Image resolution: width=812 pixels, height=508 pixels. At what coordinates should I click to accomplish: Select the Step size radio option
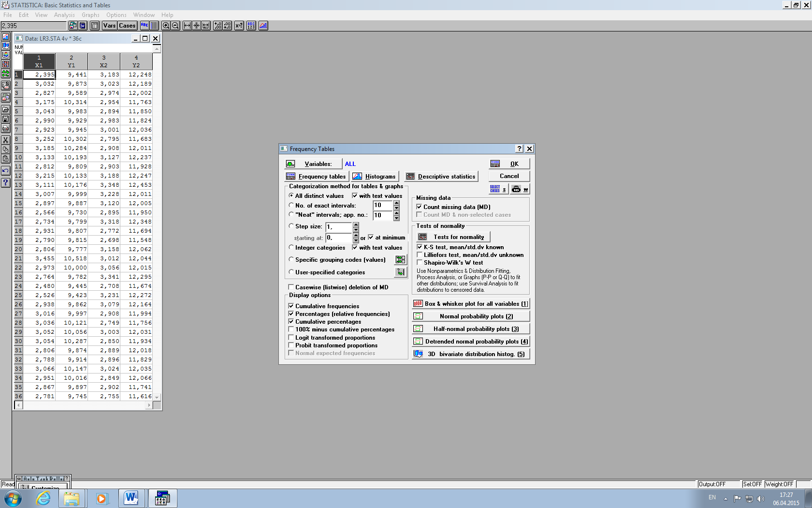(x=291, y=226)
